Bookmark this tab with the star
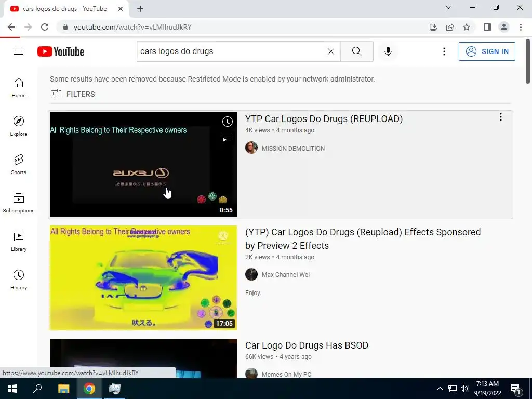This screenshot has width=532, height=399. point(467,27)
